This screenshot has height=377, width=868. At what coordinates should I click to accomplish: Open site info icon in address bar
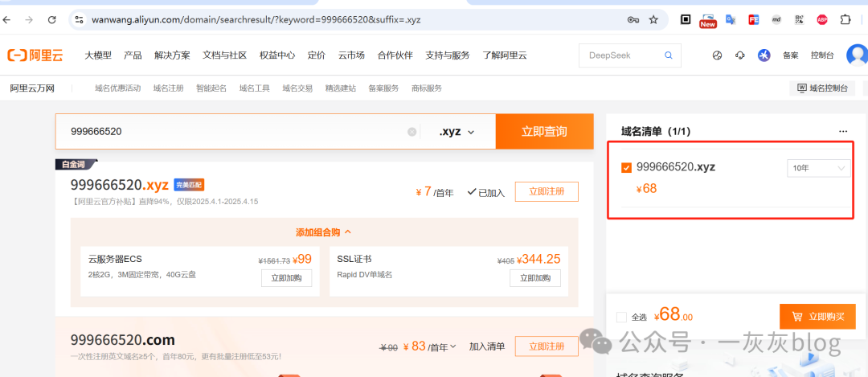tap(79, 20)
